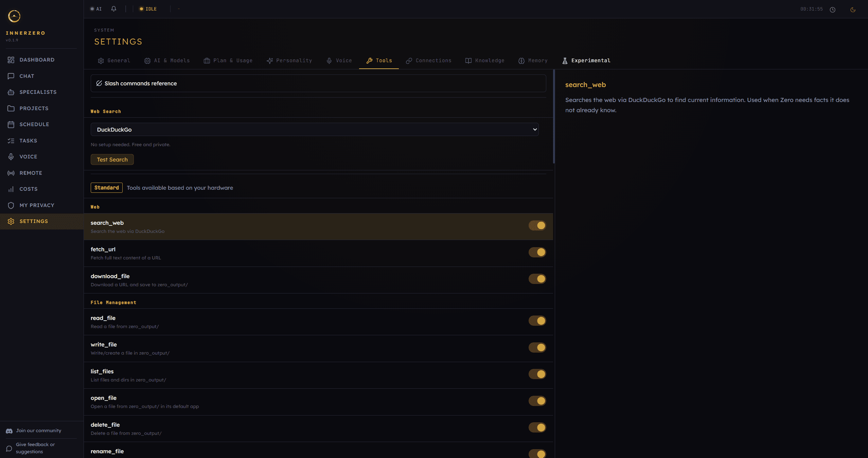Screen dimensions: 868x458
Task: Click the General tab gear icon
Action: tap(101, 61)
